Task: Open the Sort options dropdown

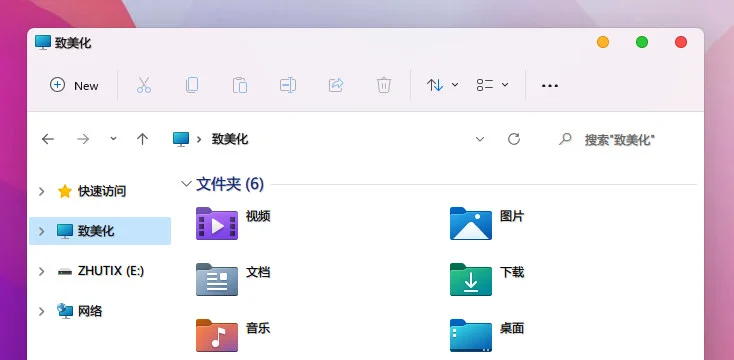Action: tap(442, 85)
